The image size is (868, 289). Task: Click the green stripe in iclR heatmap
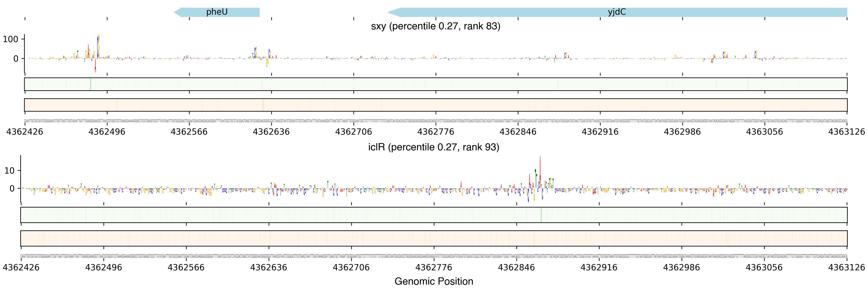click(541, 215)
